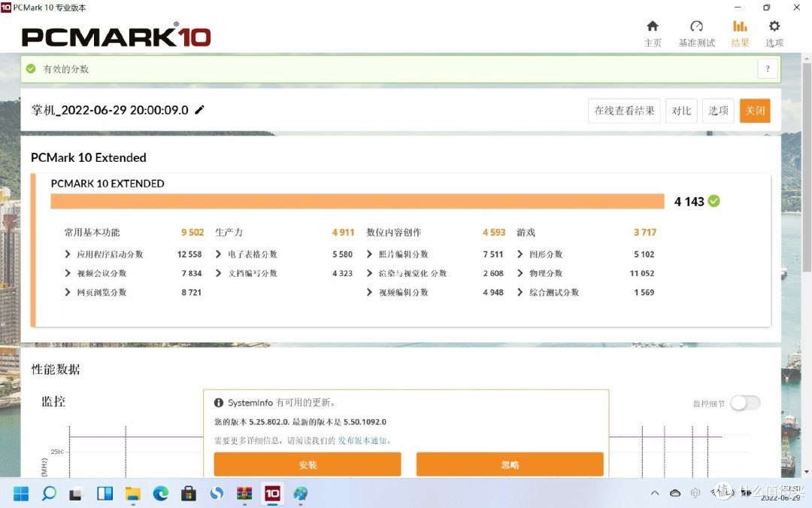Open the 结果 results tab
This screenshot has width=812, height=508.
(x=740, y=34)
